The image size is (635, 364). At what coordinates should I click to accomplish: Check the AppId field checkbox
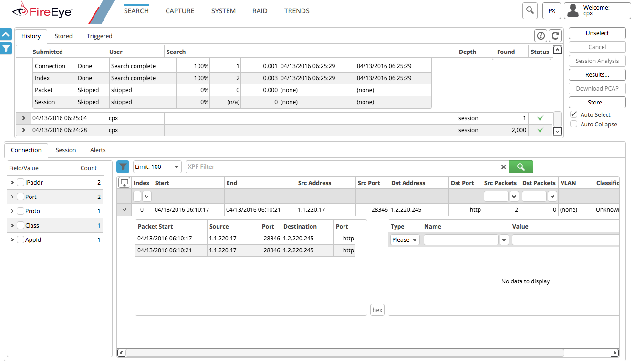(x=21, y=239)
